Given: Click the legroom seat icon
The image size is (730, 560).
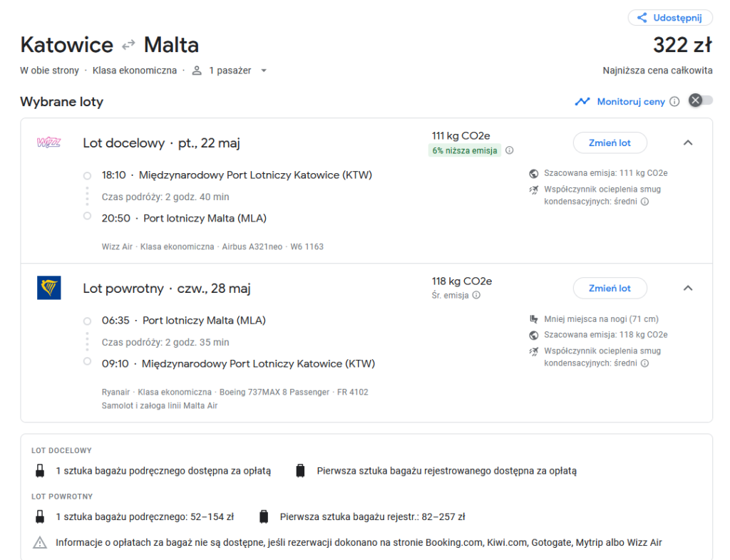Looking at the screenshot, I should coord(533,319).
